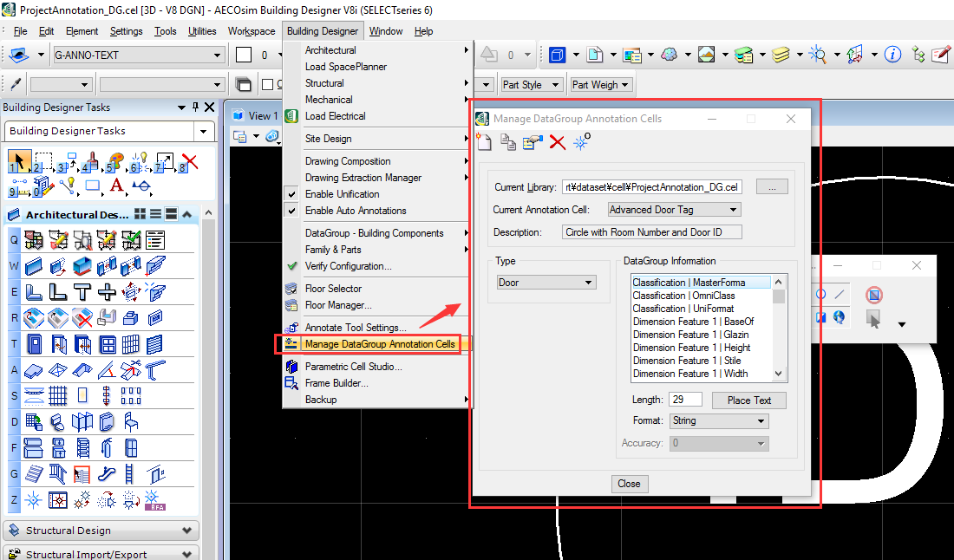Click the edit cell properties icon in dialog
The height and width of the screenshot is (560, 954).
533,142
